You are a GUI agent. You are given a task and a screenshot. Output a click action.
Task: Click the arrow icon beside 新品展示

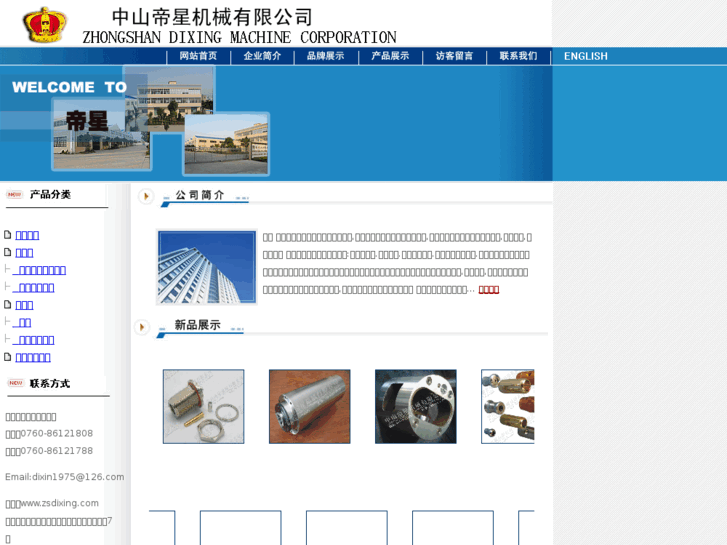(142, 327)
